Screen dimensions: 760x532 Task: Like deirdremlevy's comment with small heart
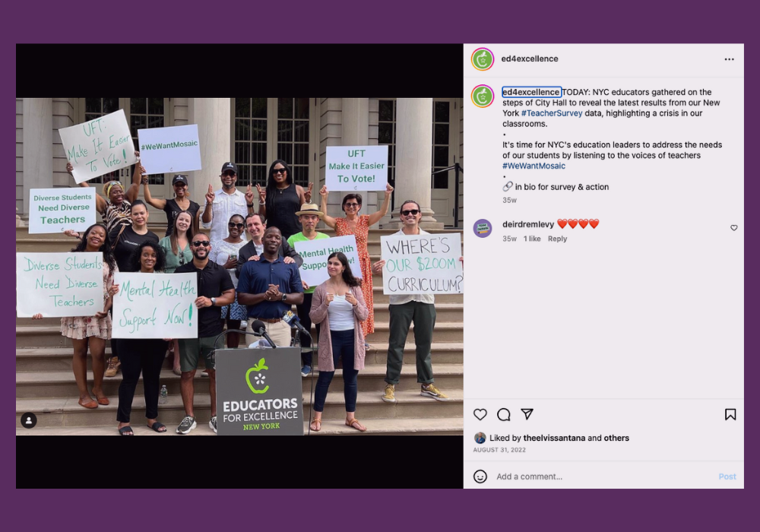pos(734,228)
